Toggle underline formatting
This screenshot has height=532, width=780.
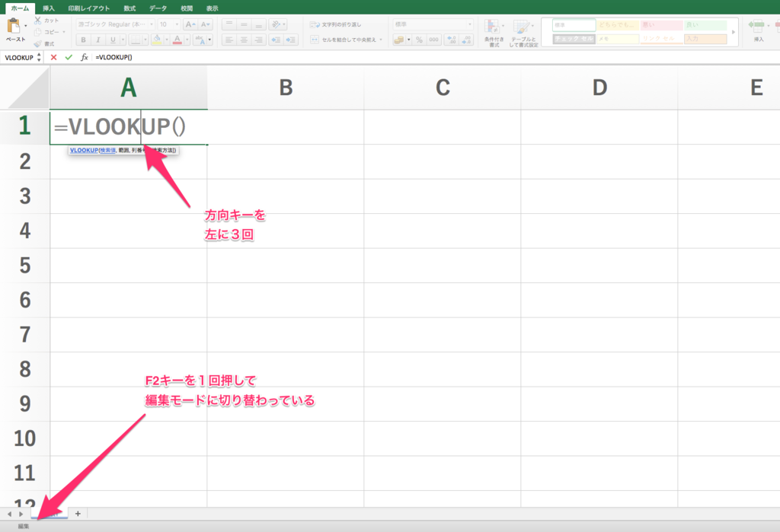pyautogui.click(x=113, y=40)
